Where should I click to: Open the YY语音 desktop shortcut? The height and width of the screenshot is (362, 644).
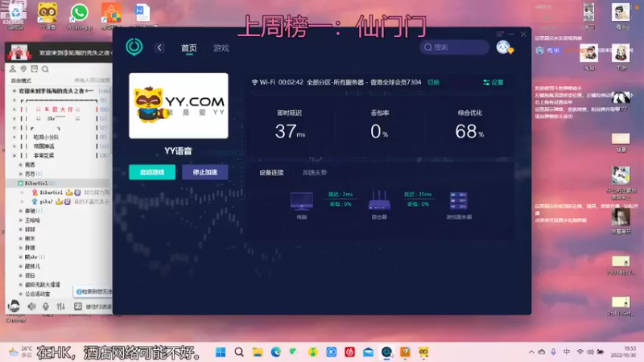(47, 16)
